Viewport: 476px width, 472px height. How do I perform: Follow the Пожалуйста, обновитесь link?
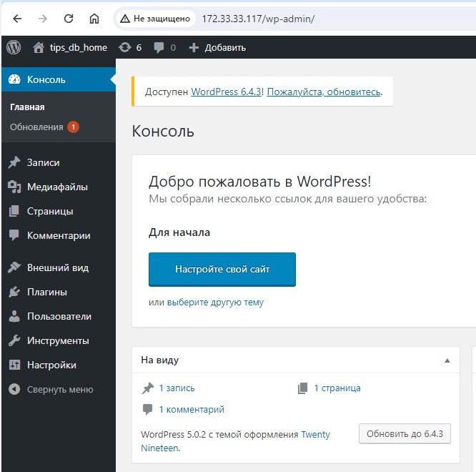pyautogui.click(x=324, y=92)
